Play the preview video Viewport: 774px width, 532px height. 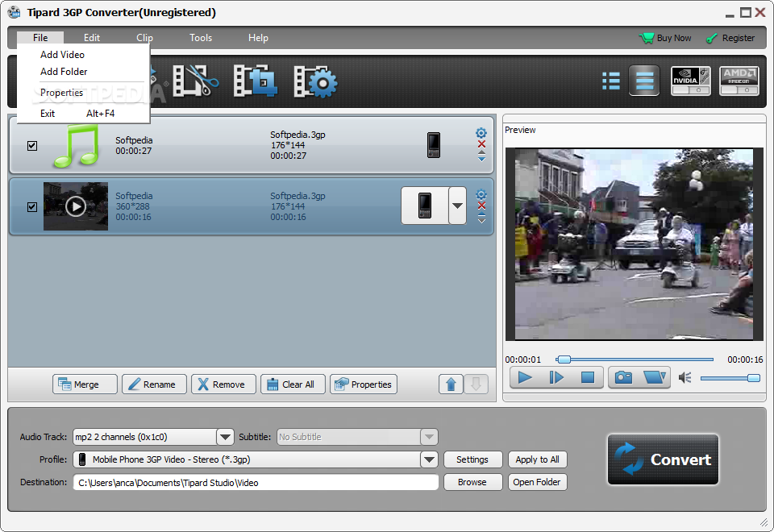525,377
